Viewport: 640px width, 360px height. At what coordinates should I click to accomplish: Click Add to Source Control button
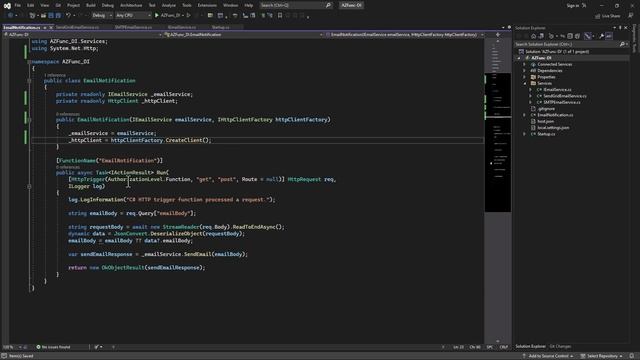(x=548, y=356)
